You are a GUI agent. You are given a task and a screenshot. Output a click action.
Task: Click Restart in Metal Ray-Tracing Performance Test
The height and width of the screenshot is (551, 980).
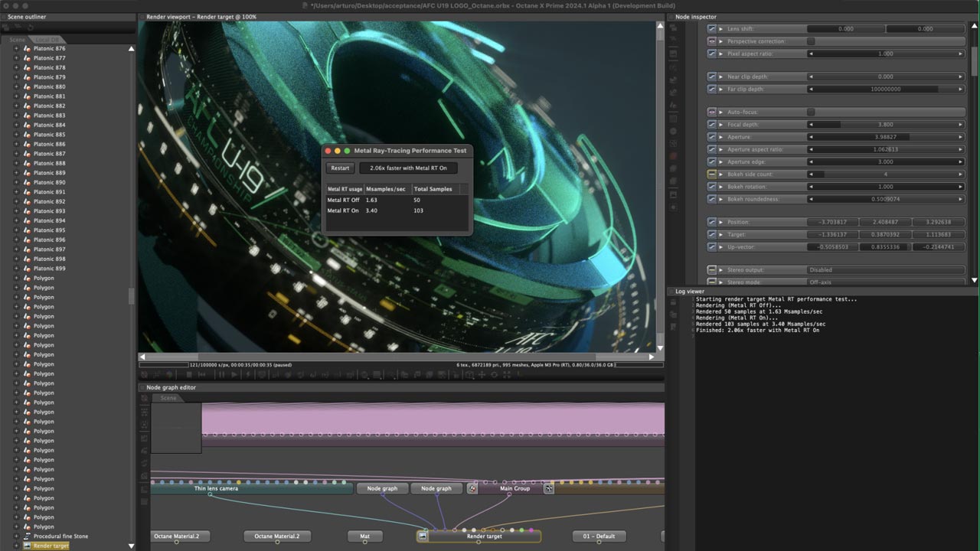click(x=340, y=168)
